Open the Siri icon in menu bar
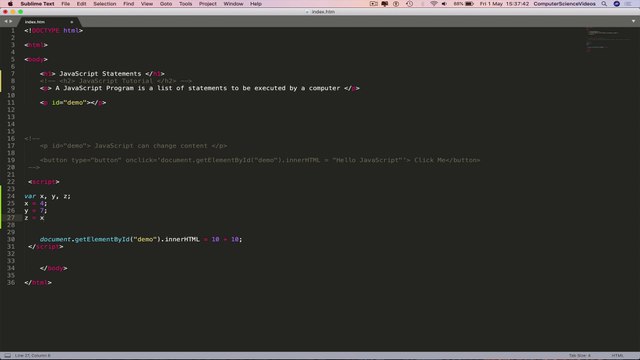 point(617,4)
